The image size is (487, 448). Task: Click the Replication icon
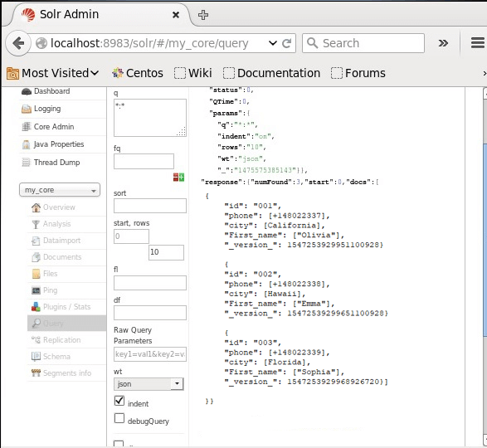(36, 340)
